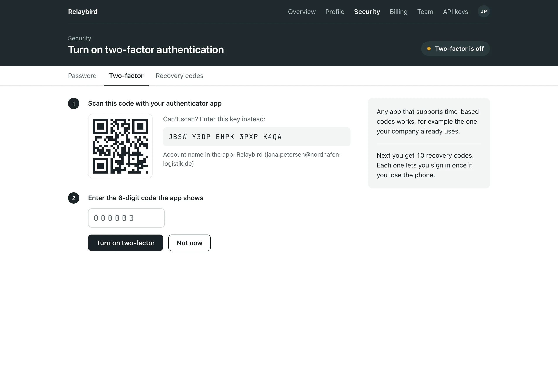Click the setup key JBSW Y3DP EHPK 3PXP K4QA
The height and width of the screenshot is (392, 558).
coord(257,137)
